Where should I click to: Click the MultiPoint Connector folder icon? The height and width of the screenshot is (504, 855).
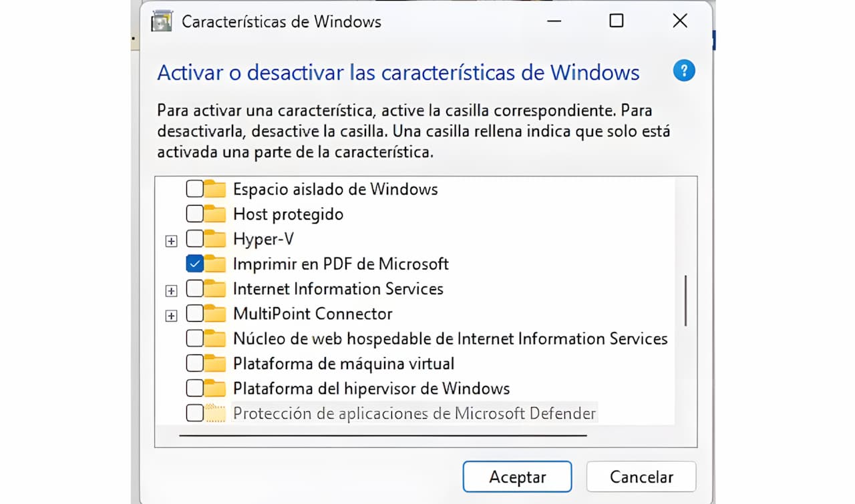215,314
